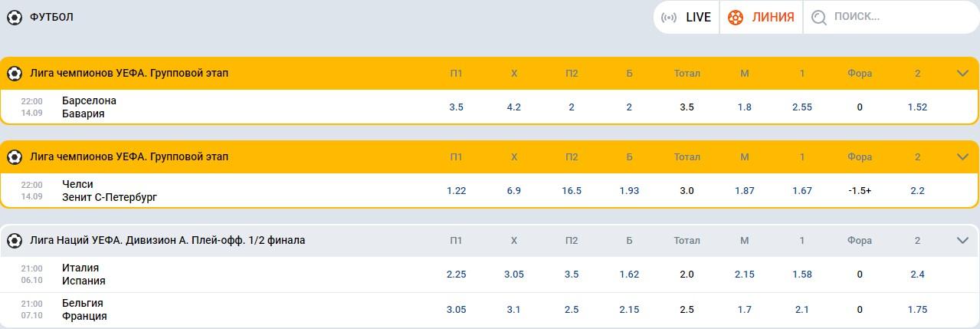The image size is (980, 329).
Task: Switch to the LIVE tab
Action: click(687, 17)
